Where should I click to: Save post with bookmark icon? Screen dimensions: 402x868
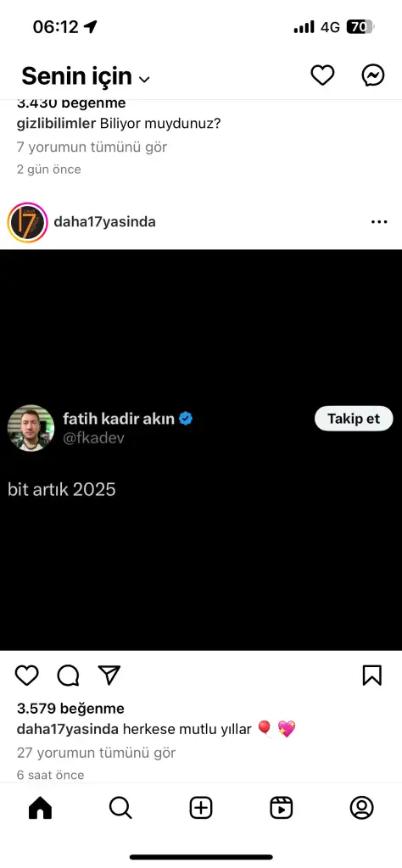pos(372,675)
